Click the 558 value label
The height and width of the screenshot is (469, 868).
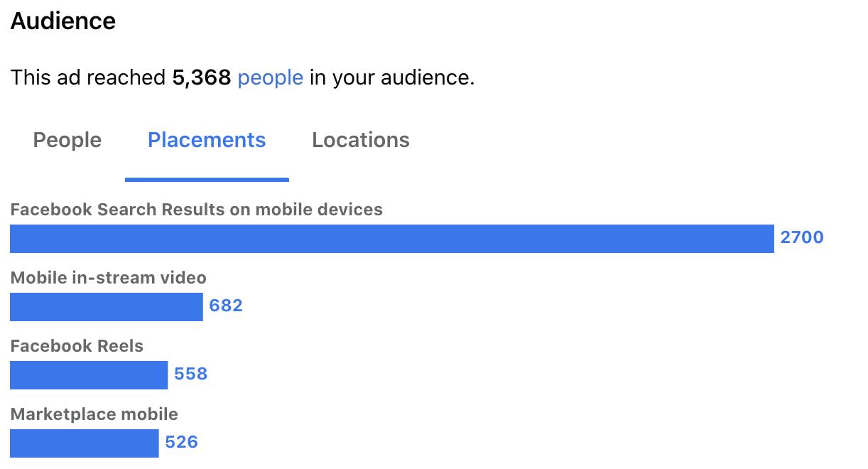tap(190, 374)
